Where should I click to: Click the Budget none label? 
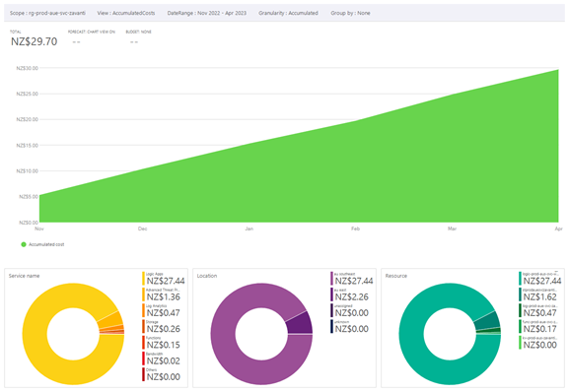(139, 32)
